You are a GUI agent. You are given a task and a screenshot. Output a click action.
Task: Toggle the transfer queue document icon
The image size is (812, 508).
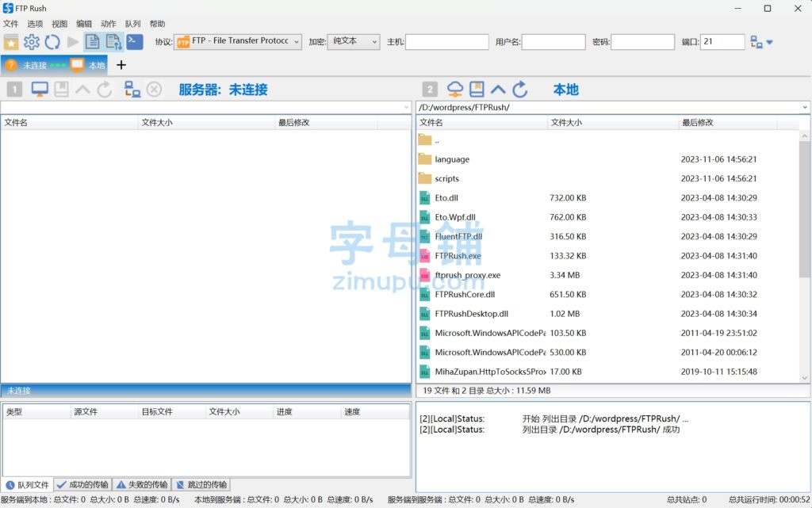(113, 42)
